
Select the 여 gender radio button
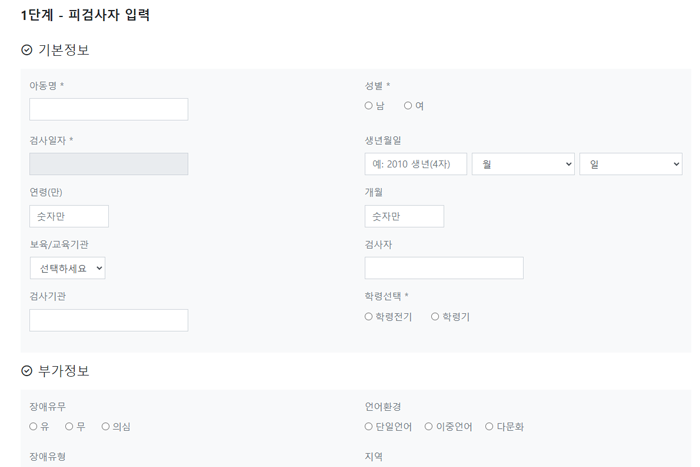(408, 106)
